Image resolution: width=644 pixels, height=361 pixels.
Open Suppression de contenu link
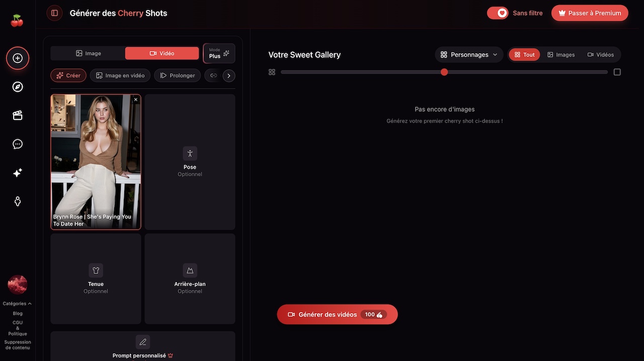[x=18, y=345]
